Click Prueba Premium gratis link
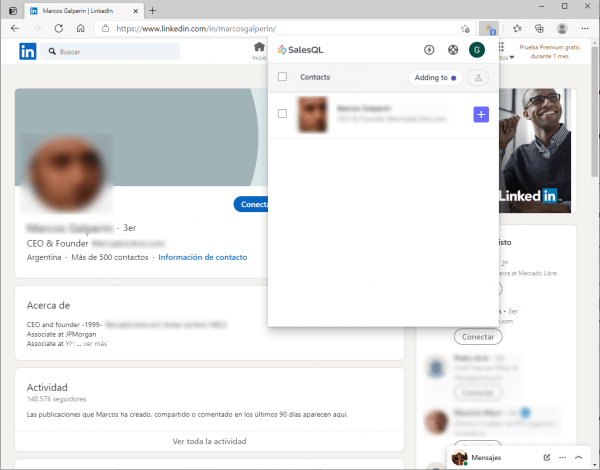 tap(549, 52)
